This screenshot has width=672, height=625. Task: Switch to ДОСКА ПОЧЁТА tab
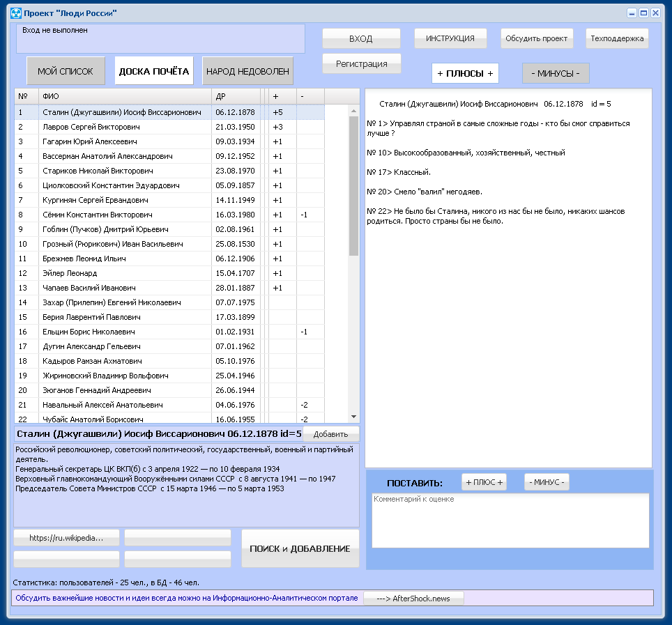(154, 71)
